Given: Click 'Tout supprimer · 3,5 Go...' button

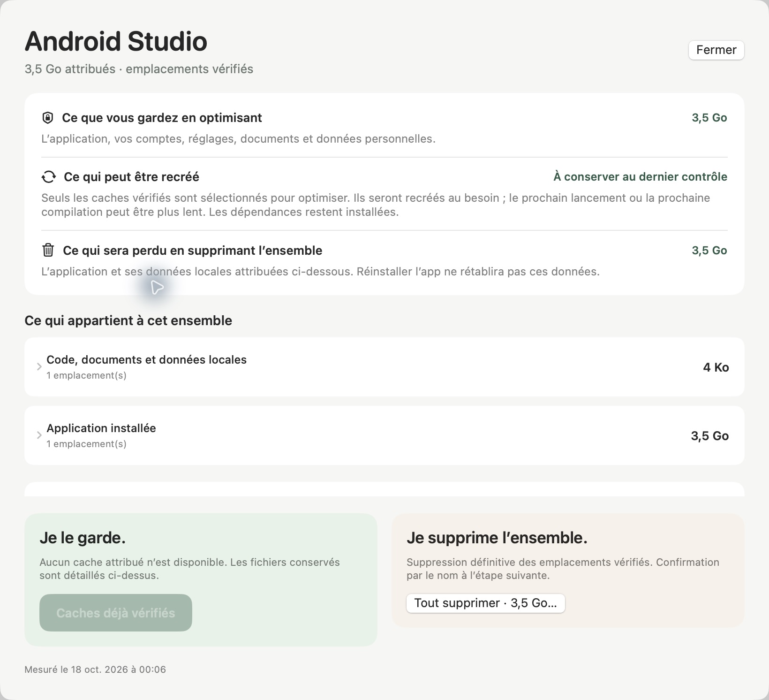Looking at the screenshot, I should coord(485,603).
